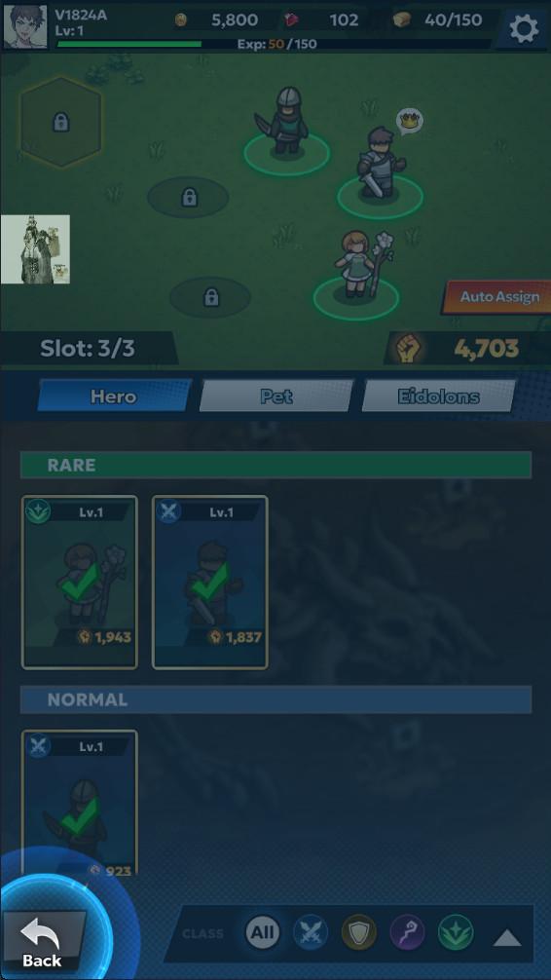Screen dimensions: 551x980
Task: Click the Auto Assign button
Action: (497, 297)
